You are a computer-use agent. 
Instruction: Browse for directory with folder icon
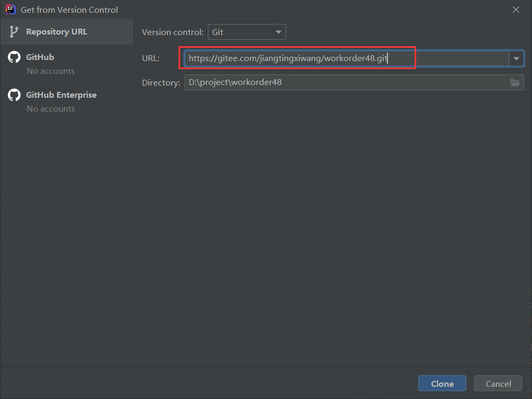514,82
